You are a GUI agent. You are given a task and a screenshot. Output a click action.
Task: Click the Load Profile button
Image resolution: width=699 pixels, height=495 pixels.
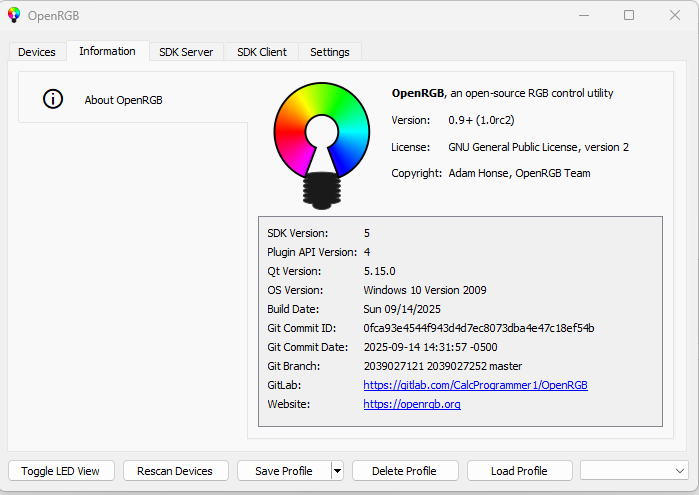[519, 471]
